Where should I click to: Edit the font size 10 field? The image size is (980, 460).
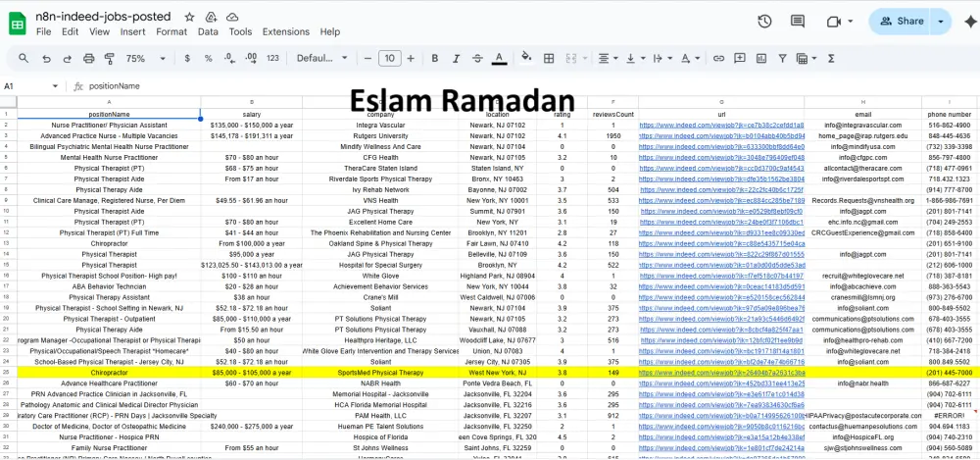[389, 58]
